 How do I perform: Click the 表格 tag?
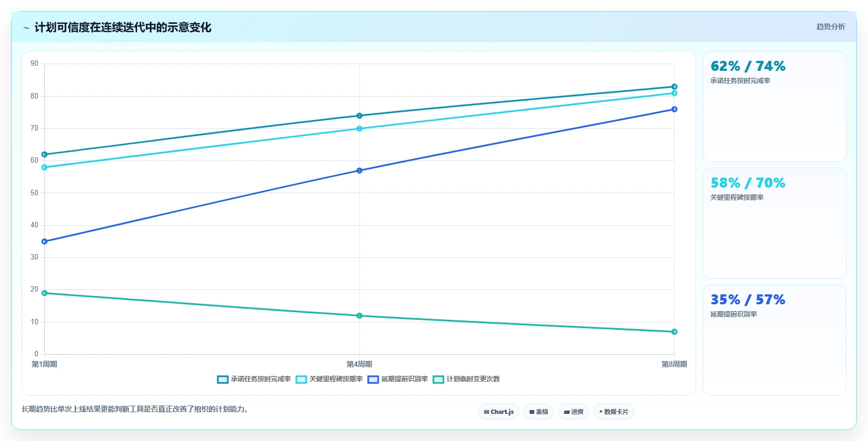[538, 412]
